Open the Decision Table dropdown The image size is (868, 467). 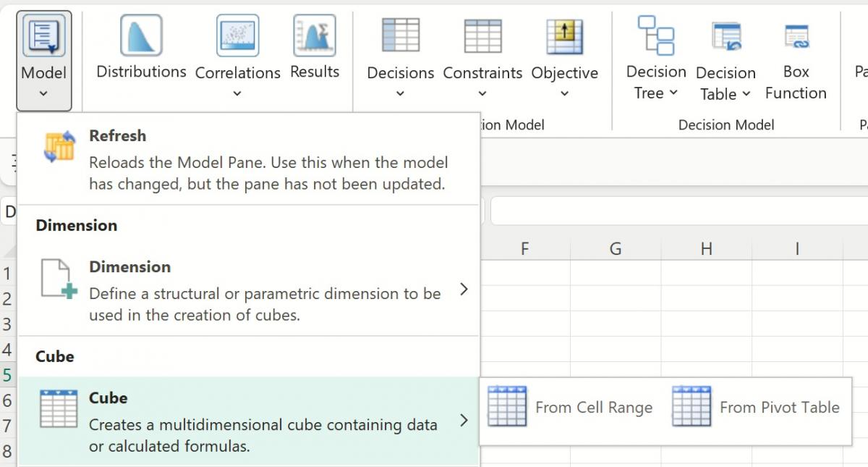746,94
